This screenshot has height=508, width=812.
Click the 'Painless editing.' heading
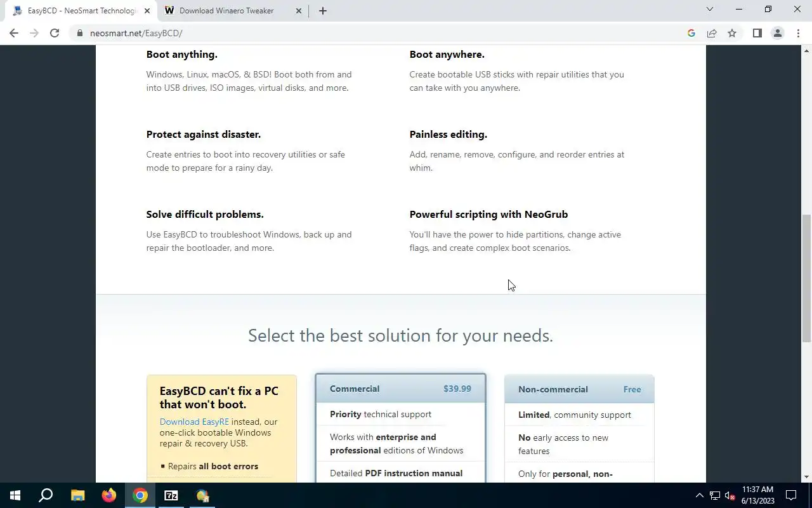448,135
